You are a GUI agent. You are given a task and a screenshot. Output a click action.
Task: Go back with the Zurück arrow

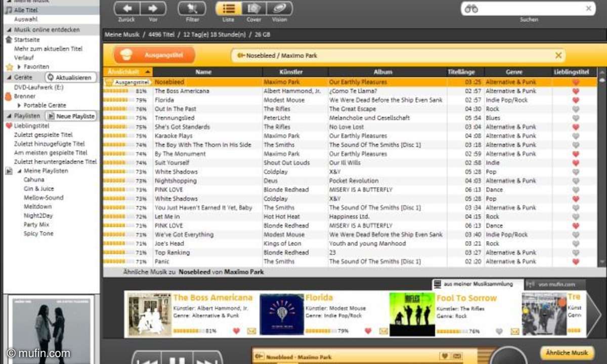(126, 9)
